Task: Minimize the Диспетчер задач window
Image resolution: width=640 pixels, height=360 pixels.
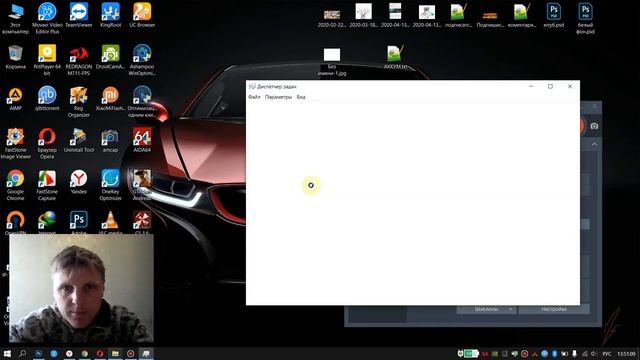Action: tap(531, 86)
